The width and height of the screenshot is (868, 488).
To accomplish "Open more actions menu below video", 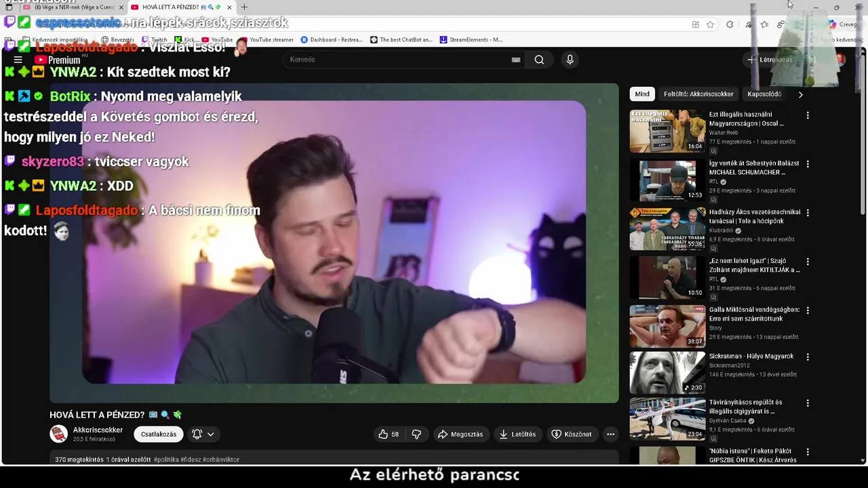I will pyautogui.click(x=610, y=434).
